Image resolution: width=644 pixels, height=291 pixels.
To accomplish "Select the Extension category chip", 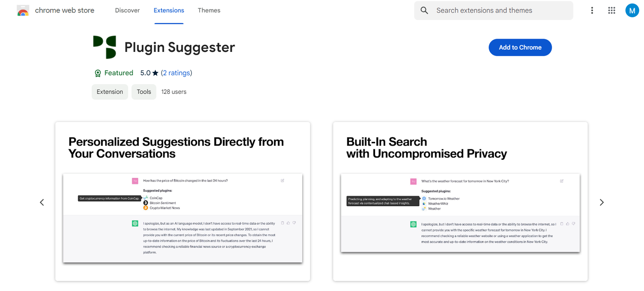I will [x=110, y=92].
